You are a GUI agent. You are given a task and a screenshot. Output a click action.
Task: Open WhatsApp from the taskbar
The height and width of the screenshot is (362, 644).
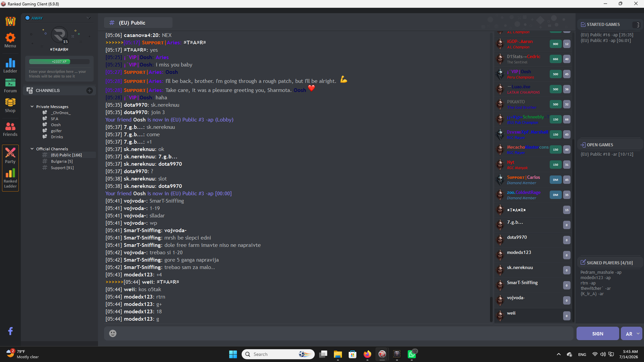pos(412,354)
